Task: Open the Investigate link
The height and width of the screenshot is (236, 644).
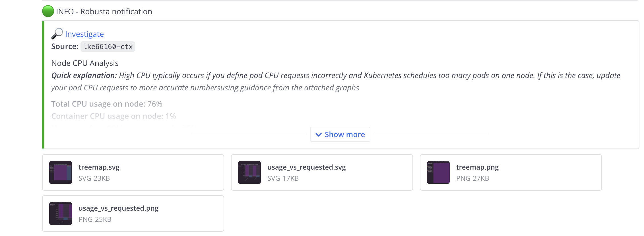Action: click(84, 34)
